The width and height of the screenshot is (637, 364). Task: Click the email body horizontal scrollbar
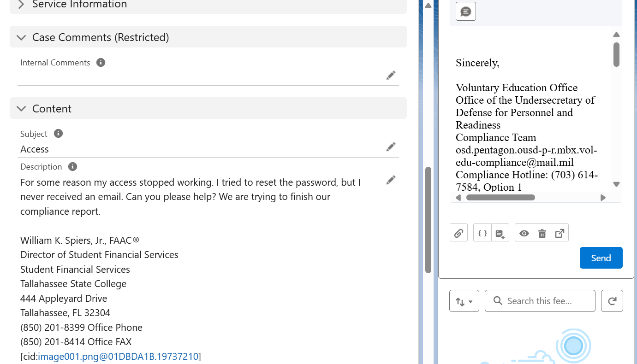[x=500, y=198]
